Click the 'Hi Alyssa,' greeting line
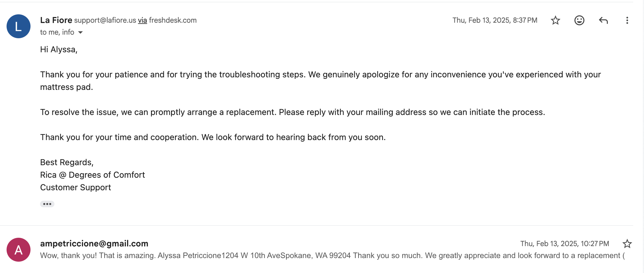644x273 pixels. (x=59, y=50)
